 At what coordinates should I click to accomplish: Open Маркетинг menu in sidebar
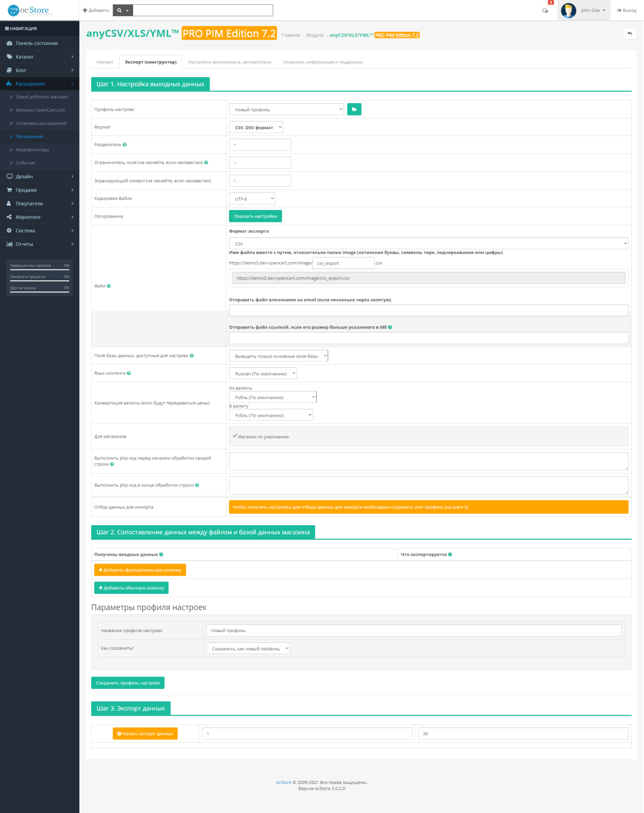click(40, 217)
